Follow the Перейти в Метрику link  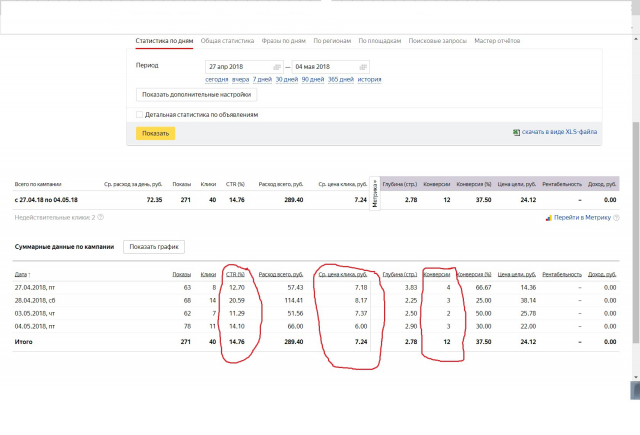582,218
